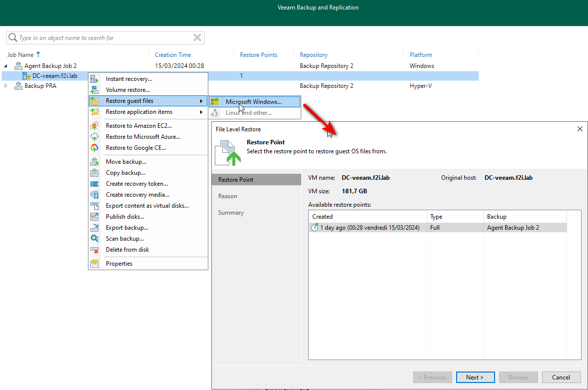Select Linux and other in the submenu

[255, 113]
